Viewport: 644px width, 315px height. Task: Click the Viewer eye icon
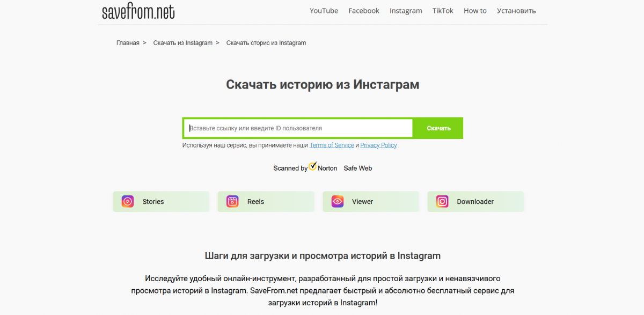(338, 202)
